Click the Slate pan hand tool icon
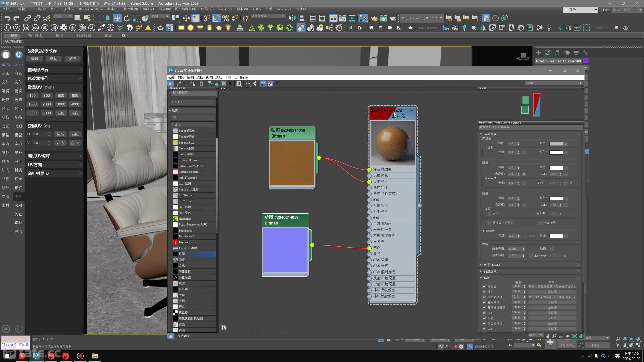Screen dimensions: 644x362 point(547,336)
